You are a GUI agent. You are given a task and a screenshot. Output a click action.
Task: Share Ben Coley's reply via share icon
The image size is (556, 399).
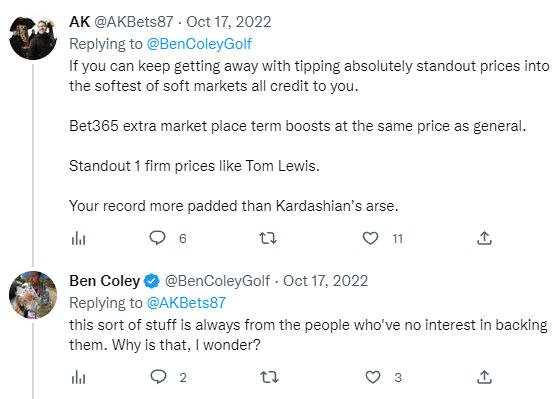point(484,377)
